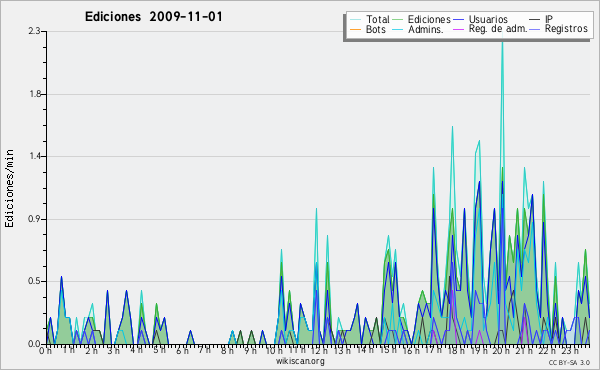Click the Registros legend label

click(566, 29)
